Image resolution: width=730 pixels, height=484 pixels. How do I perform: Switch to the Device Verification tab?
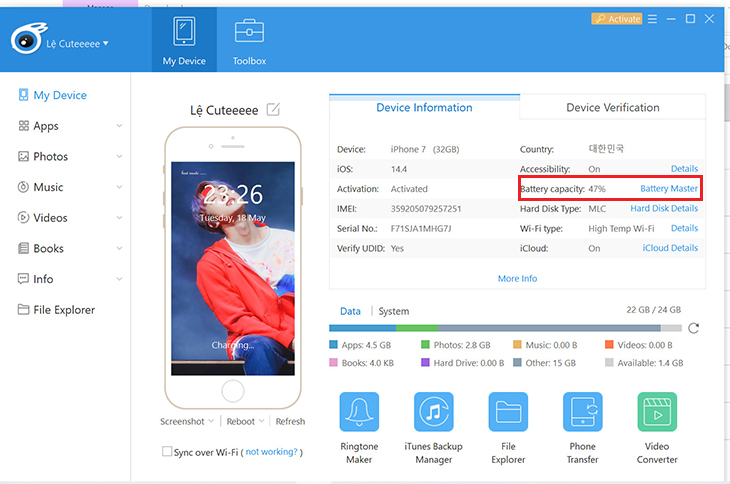613,108
